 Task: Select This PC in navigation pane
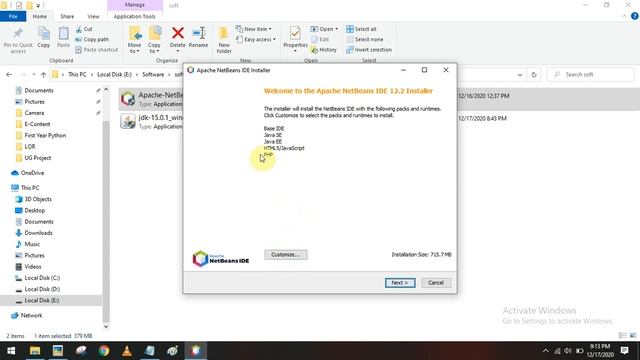(x=29, y=188)
